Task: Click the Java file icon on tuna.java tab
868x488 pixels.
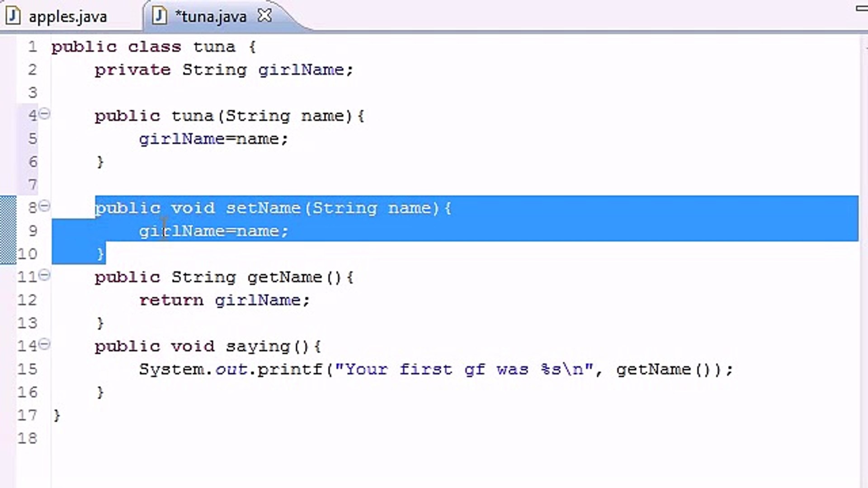Action: tap(159, 16)
